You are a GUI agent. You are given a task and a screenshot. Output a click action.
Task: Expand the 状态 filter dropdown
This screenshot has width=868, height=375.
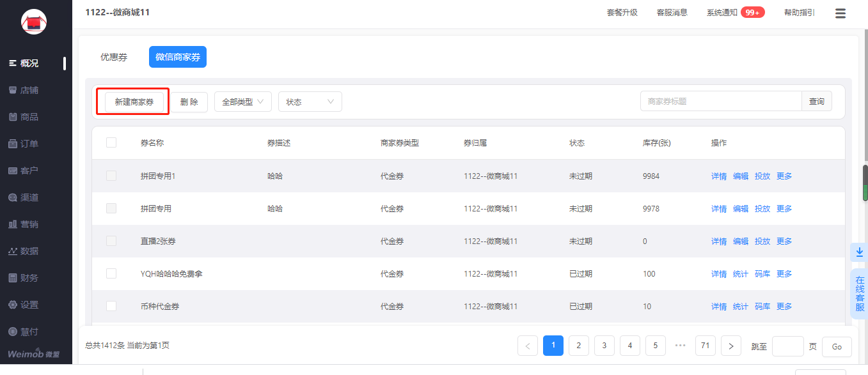(x=310, y=102)
